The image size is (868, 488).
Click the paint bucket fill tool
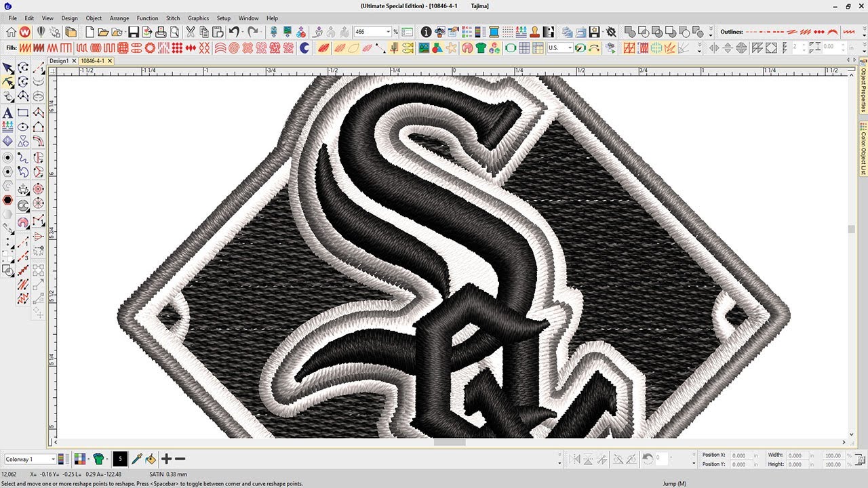151,459
